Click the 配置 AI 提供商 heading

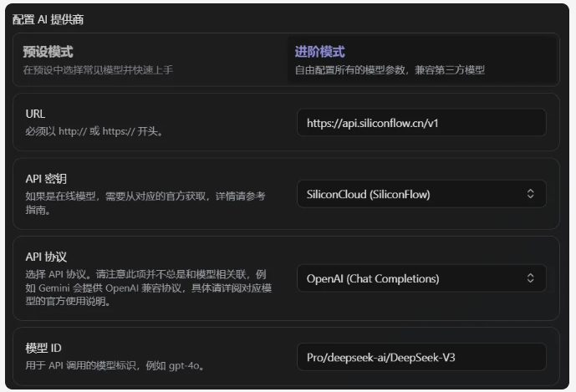pyautogui.click(x=48, y=19)
